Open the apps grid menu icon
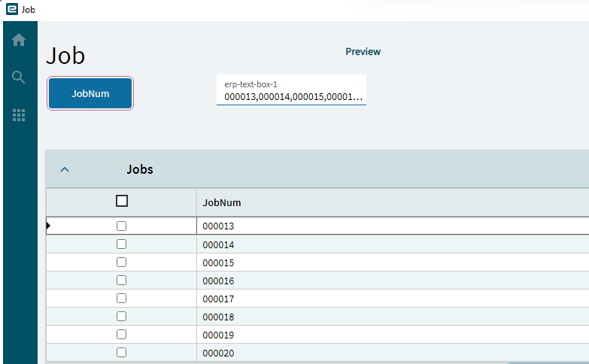The width and height of the screenshot is (589, 364). coord(19,115)
